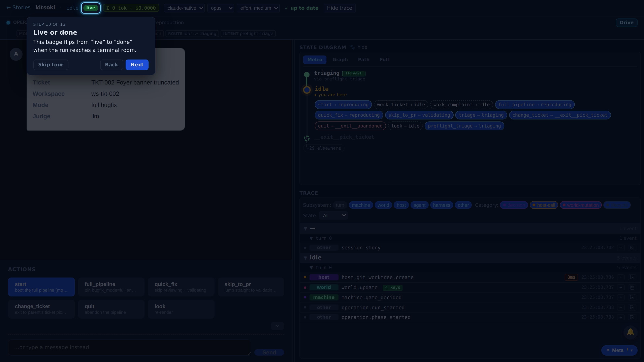Image resolution: width=644 pixels, height=362 pixels.
Task: Open the opus model dropdown
Action: 221,8
